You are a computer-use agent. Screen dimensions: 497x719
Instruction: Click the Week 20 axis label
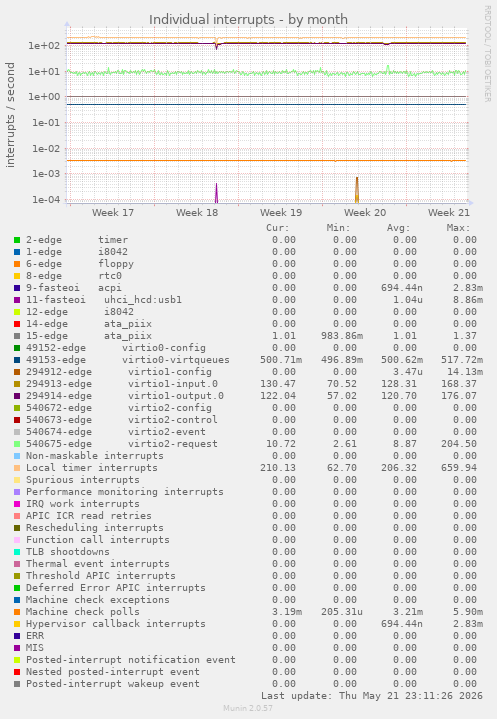click(365, 213)
